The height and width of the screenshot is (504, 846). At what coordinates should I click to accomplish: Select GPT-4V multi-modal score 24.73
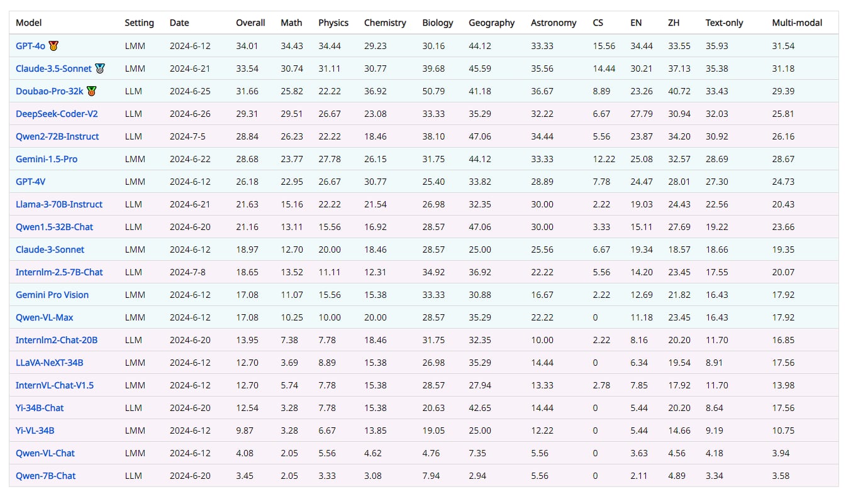(783, 182)
